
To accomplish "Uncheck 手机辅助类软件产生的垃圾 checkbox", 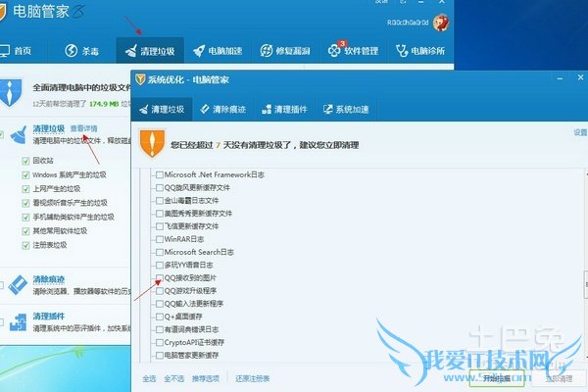I will click(25, 218).
